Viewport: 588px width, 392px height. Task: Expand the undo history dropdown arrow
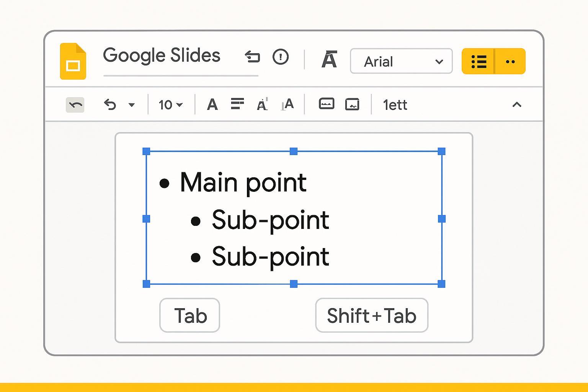132,105
